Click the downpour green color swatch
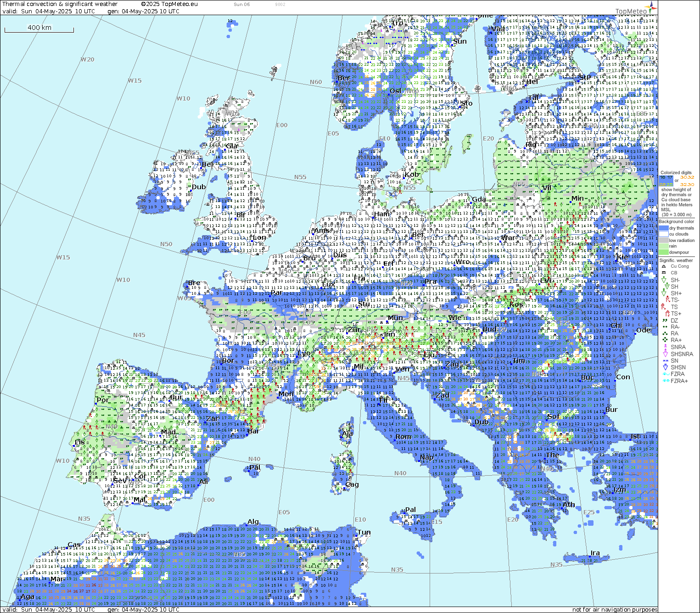The width and height of the screenshot is (700, 613). click(x=664, y=252)
